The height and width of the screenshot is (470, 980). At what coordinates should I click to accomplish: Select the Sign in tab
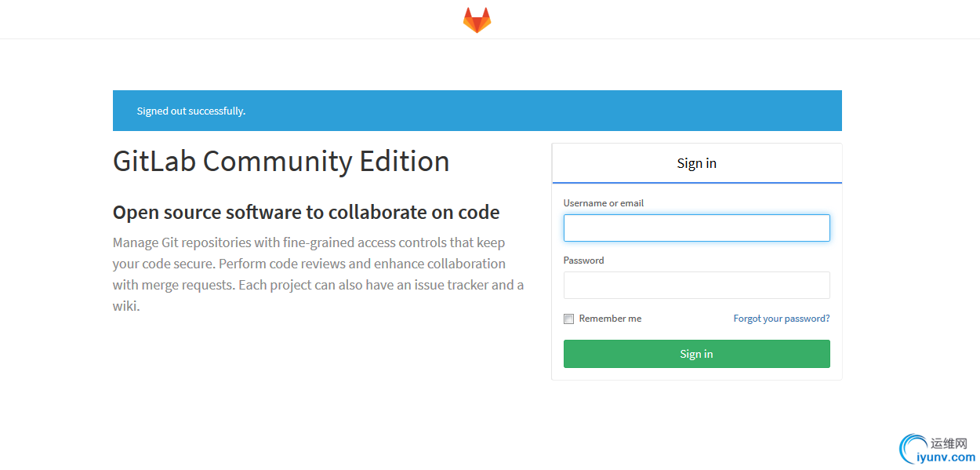(697, 163)
